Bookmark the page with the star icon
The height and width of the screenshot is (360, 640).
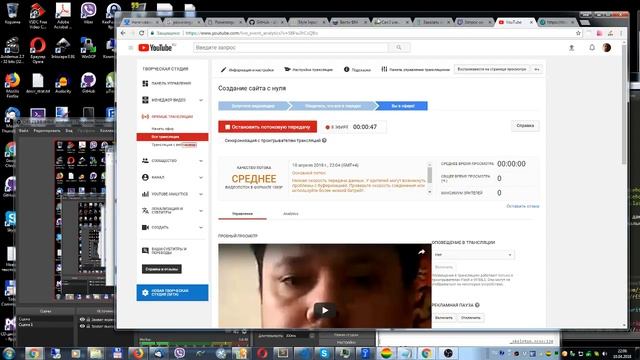[578, 33]
